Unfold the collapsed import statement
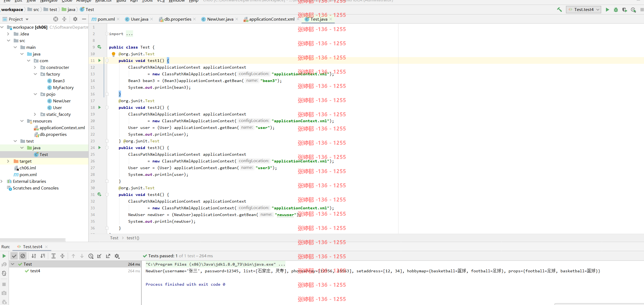The image size is (644, 305). coord(107,34)
